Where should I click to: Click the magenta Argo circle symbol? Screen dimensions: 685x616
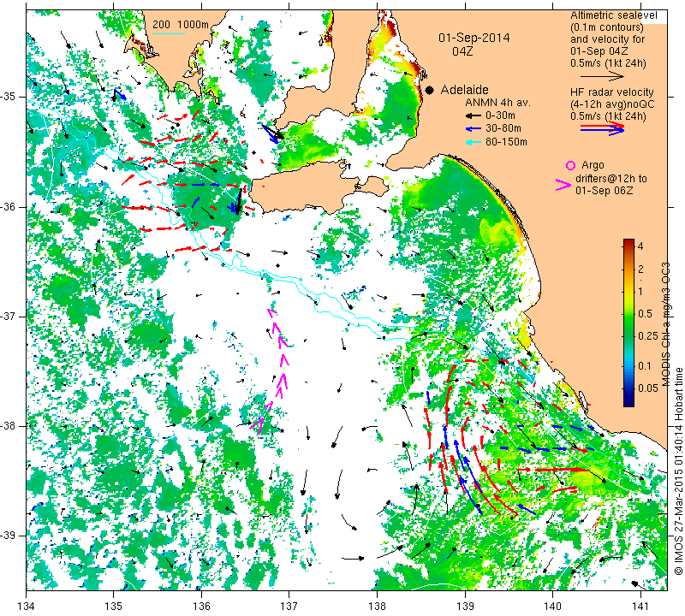(570, 165)
